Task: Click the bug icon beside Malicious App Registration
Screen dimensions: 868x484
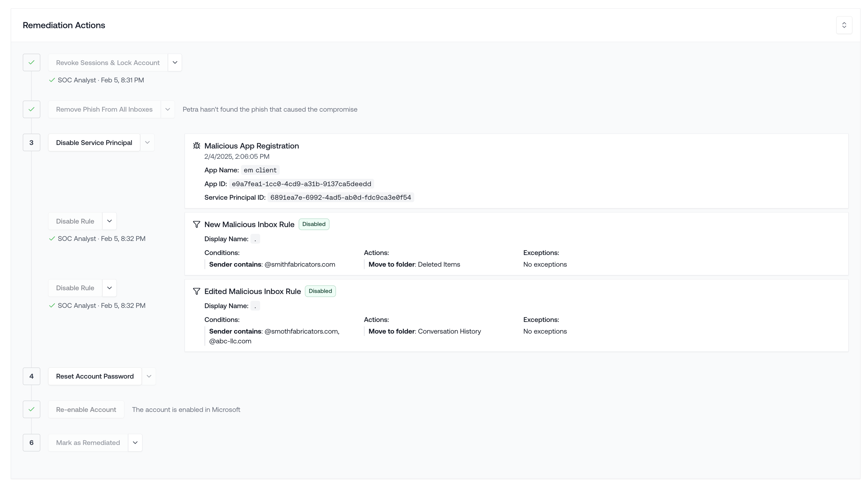Action: 197,145
